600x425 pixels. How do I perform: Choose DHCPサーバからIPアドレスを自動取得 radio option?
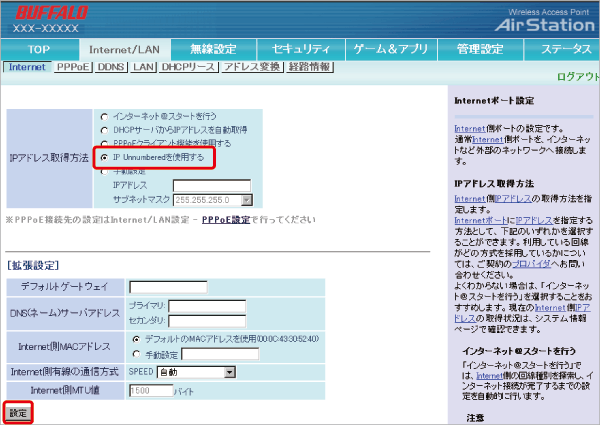tap(104, 131)
